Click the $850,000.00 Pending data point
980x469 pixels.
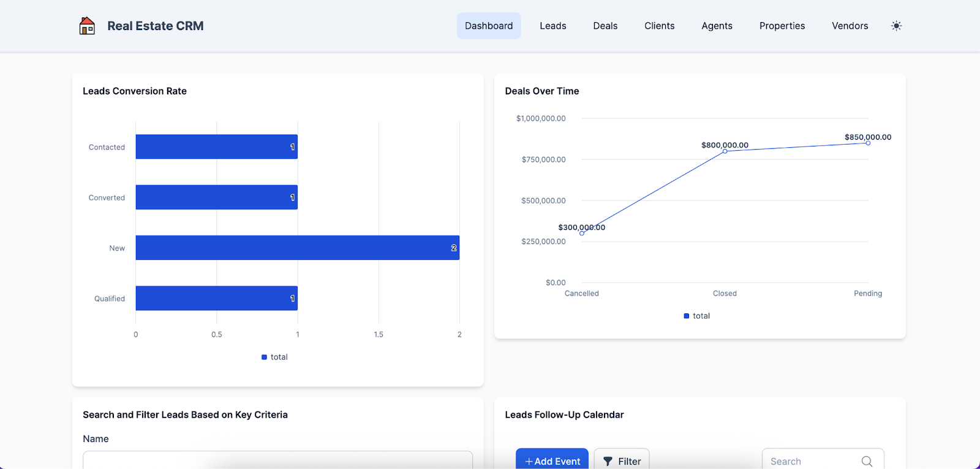868,143
